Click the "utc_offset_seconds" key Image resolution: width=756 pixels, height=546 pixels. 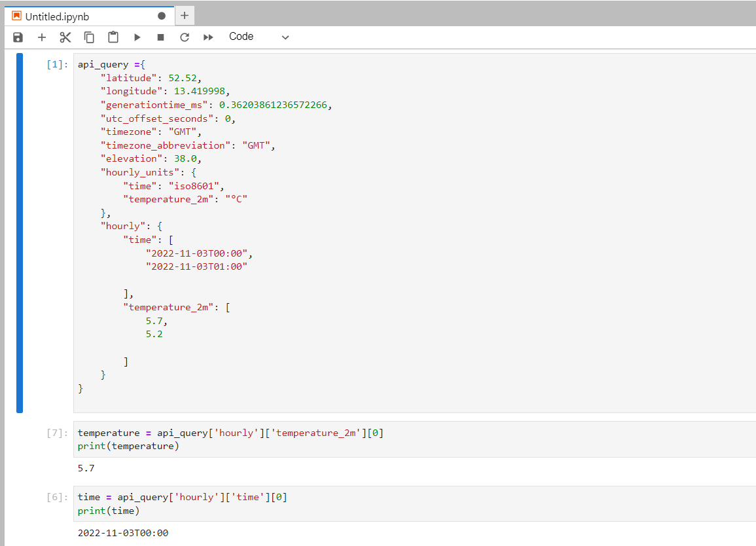[x=156, y=118]
